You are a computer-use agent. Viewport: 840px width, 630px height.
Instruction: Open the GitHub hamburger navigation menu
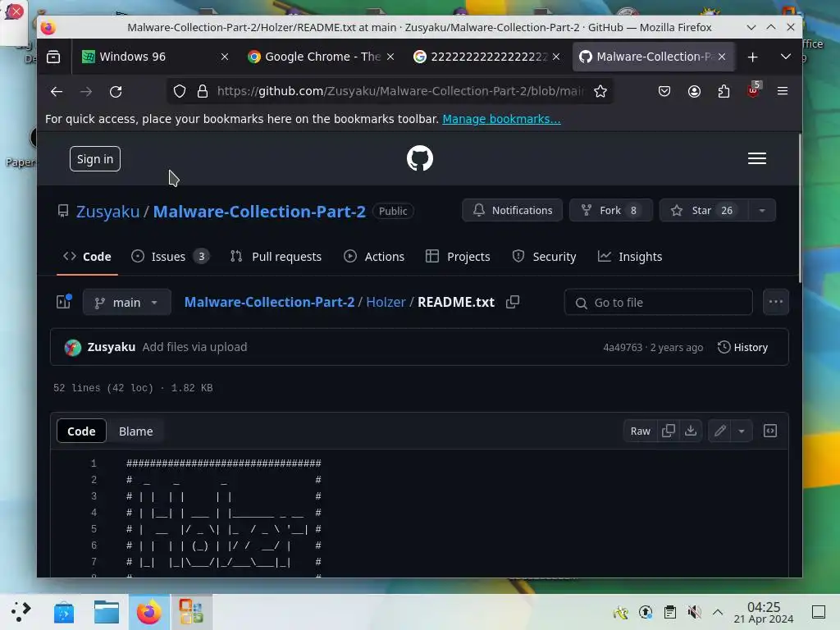click(x=757, y=158)
